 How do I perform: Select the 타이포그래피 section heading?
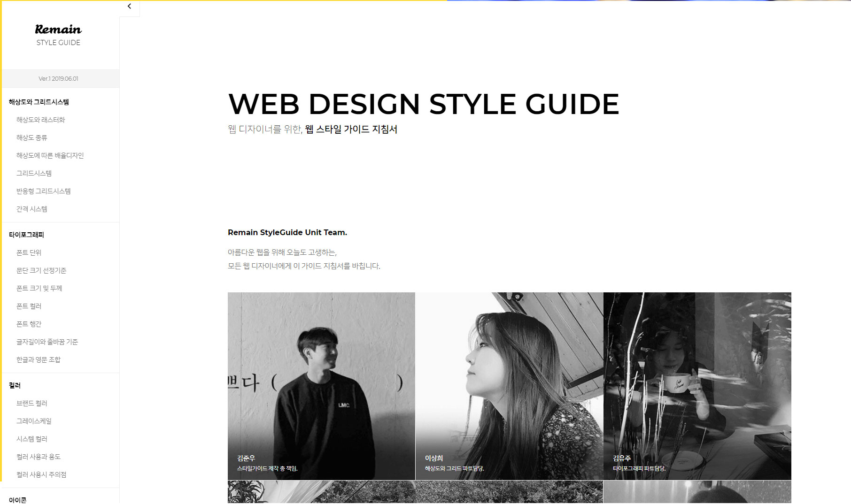(26, 235)
